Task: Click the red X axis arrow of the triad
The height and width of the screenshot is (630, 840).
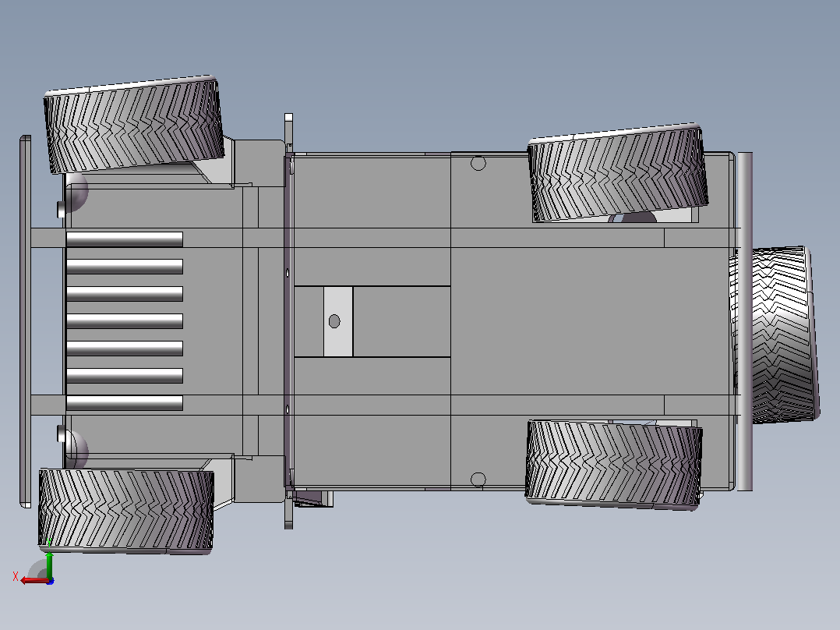Action: point(34,581)
